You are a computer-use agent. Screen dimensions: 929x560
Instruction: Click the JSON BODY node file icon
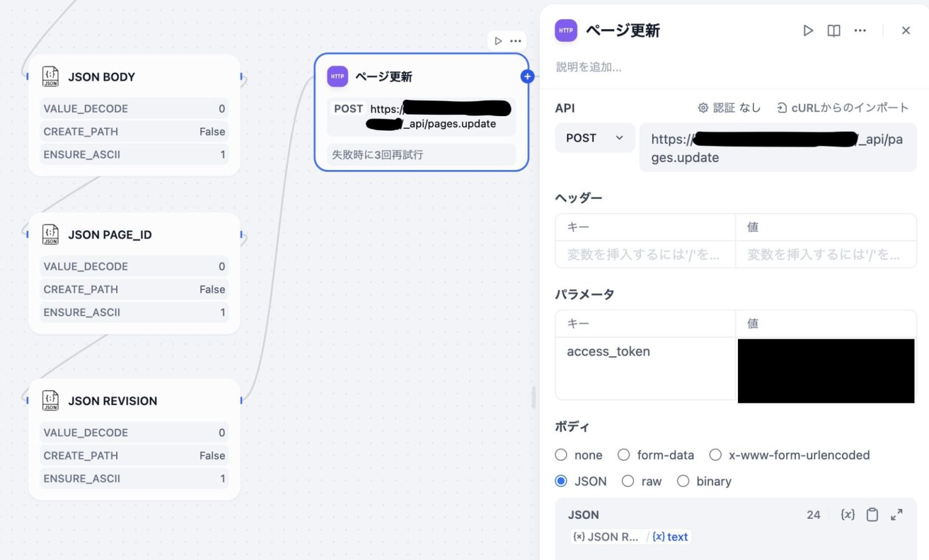point(50,76)
